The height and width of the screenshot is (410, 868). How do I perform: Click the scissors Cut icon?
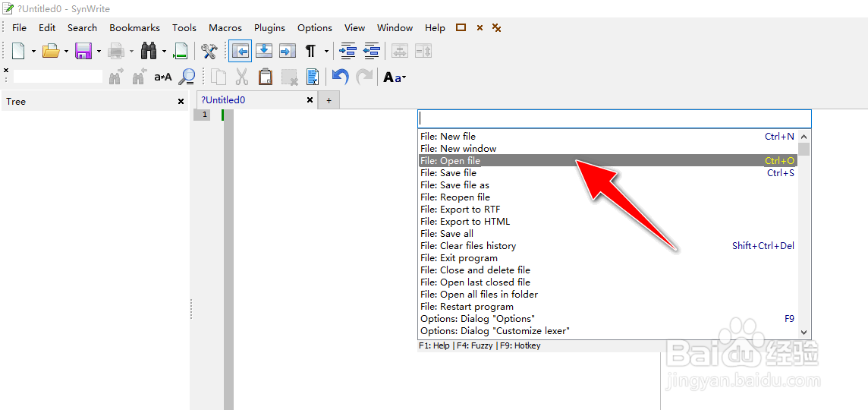pyautogui.click(x=241, y=77)
